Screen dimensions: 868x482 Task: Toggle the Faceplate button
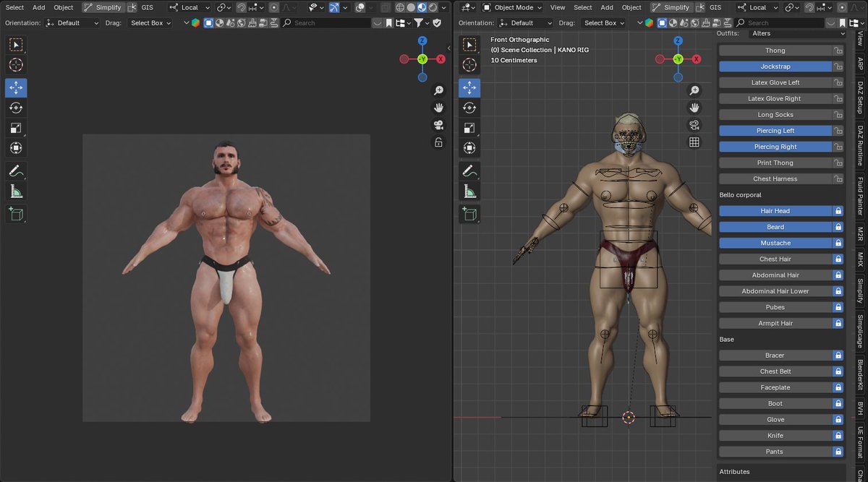pos(775,387)
